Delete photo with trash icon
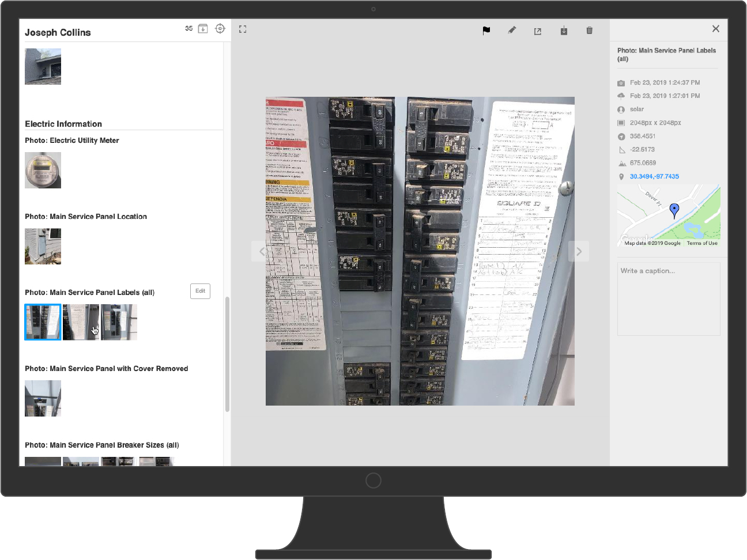Screen dimensions: 747x560 (589, 31)
